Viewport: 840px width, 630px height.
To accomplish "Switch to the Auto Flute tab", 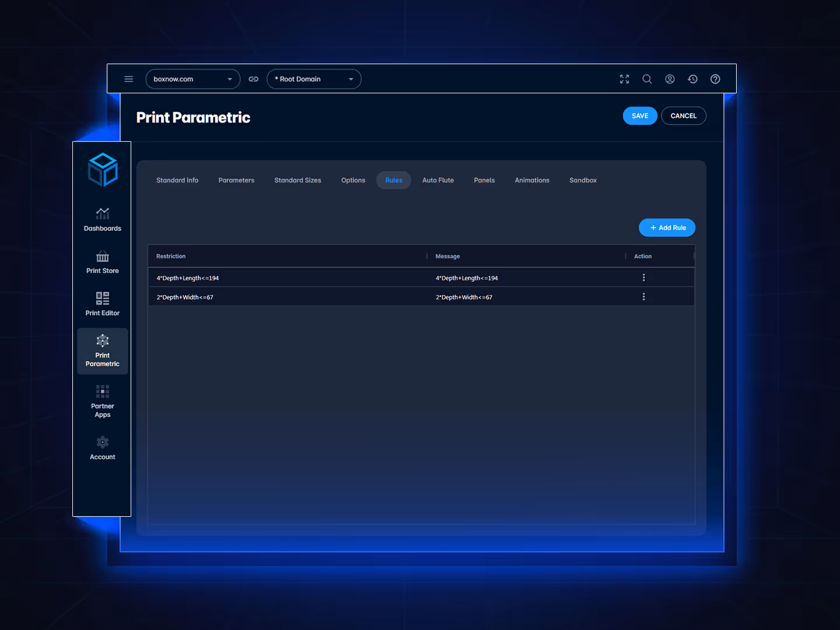I will pos(437,180).
